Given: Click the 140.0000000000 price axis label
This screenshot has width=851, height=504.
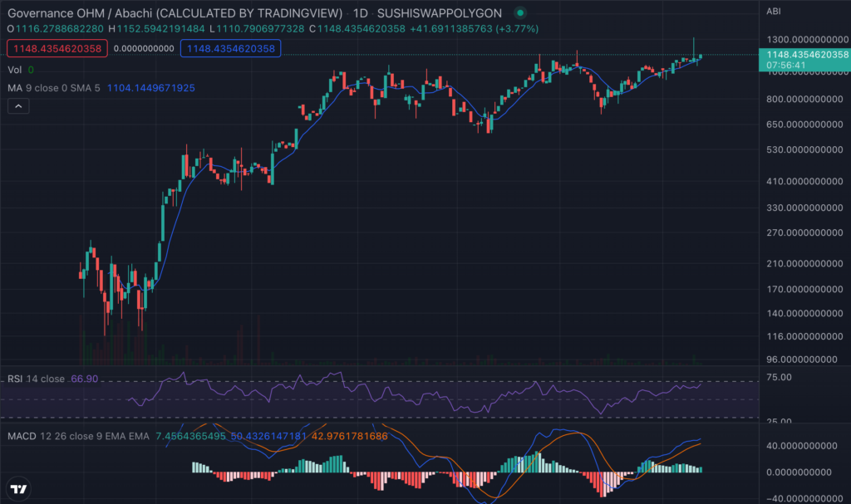Looking at the screenshot, I should (804, 314).
